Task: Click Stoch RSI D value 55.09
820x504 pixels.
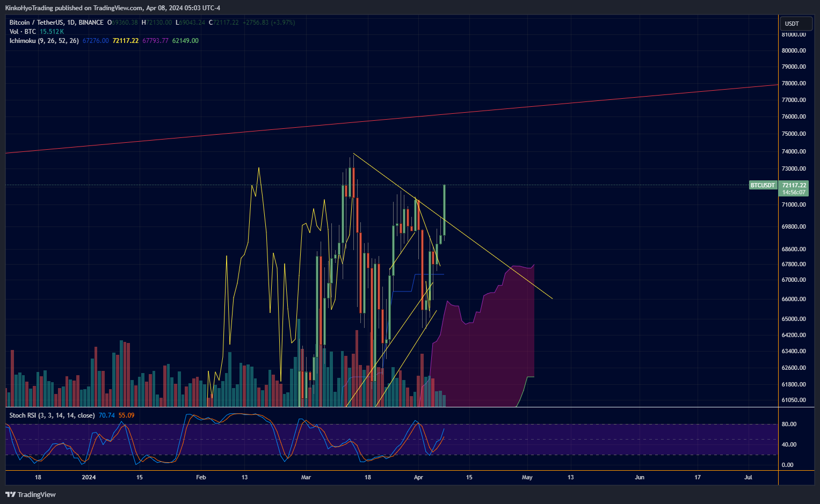Action: click(126, 415)
